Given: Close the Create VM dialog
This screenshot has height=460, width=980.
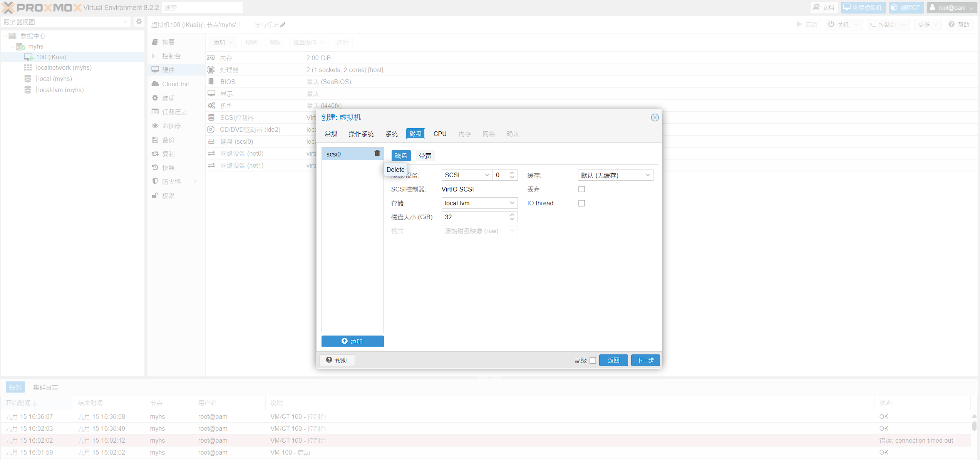Looking at the screenshot, I should click(655, 118).
